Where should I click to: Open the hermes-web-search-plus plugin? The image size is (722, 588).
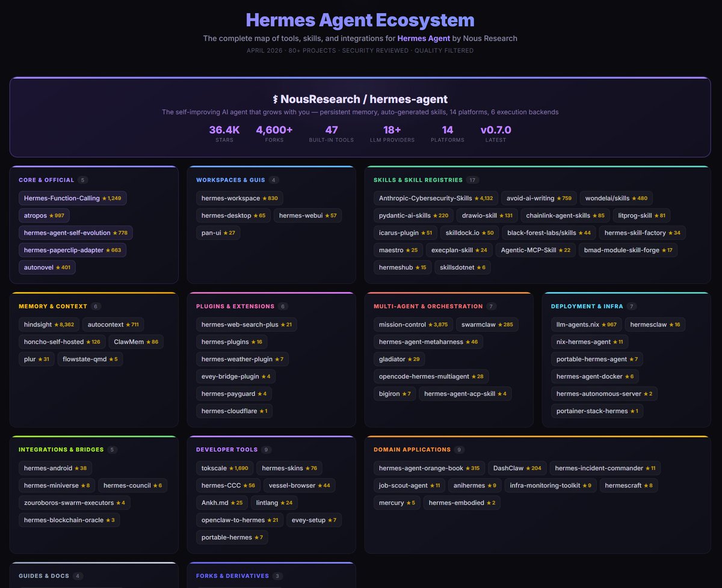pyautogui.click(x=246, y=325)
